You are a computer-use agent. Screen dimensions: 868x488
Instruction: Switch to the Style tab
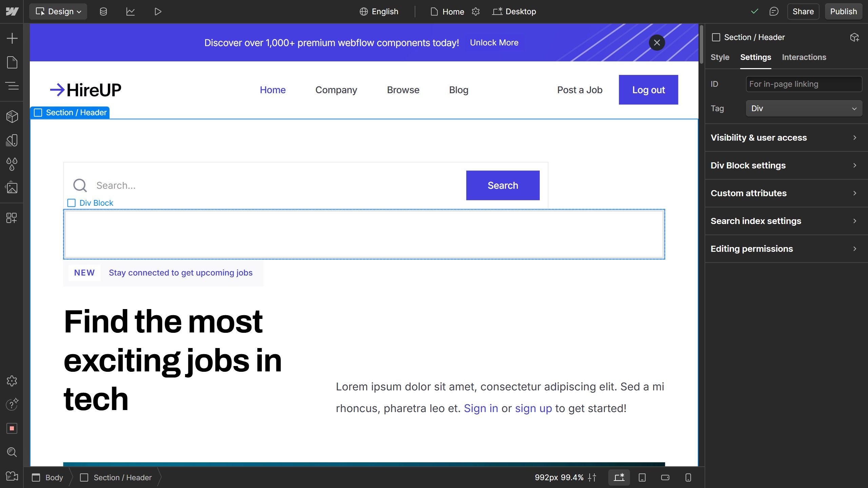pyautogui.click(x=720, y=57)
